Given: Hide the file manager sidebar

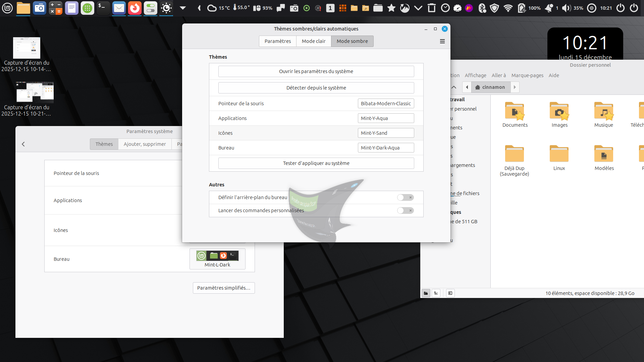Looking at the screenshot, I should (x=450, y=293).
